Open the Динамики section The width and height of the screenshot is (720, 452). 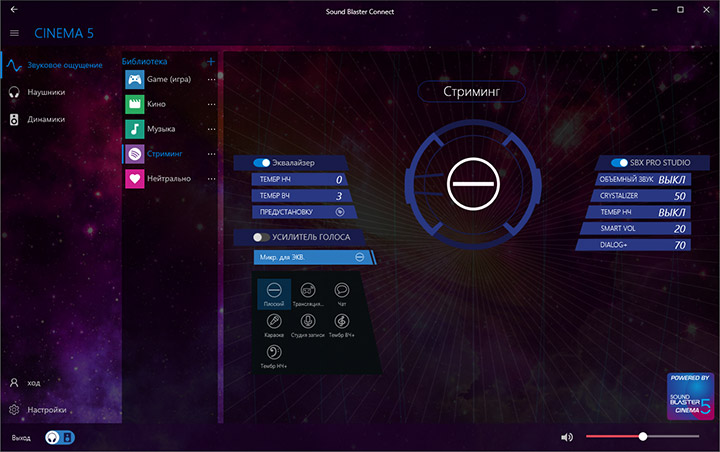tap(61, 119)
